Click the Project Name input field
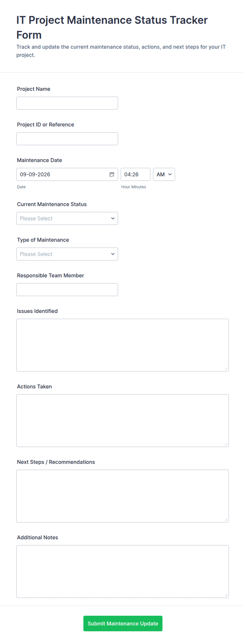 67,103
